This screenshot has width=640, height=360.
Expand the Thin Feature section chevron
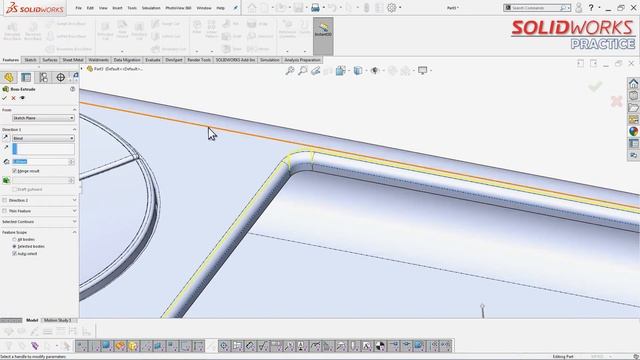click(74, 211)
